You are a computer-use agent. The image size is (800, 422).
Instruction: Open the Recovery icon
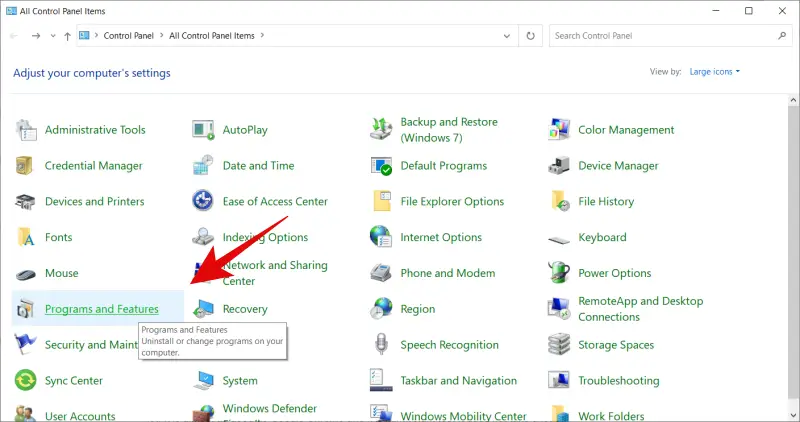[x=203, y=310]
